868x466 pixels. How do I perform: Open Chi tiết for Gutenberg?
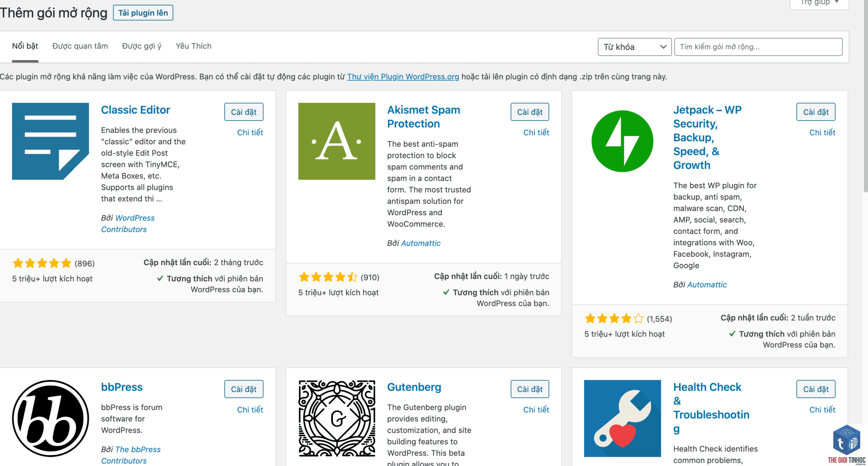pyautogui.click(x=536, y=410)
